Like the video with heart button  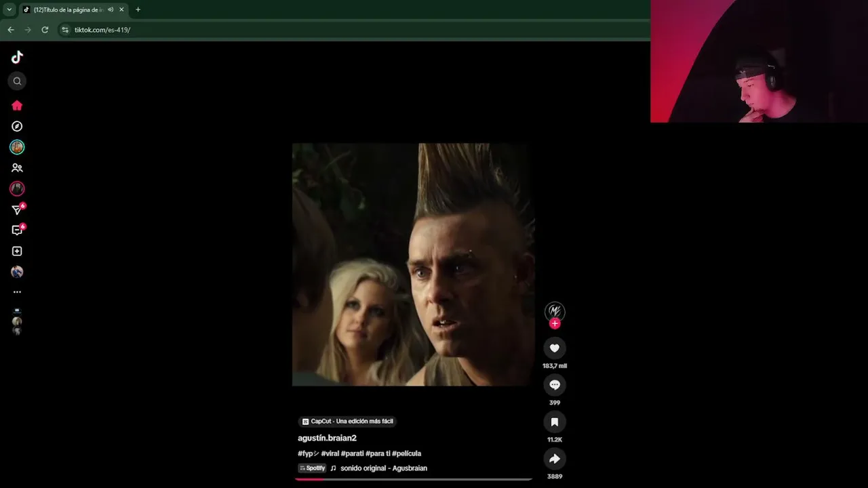[x=554, y=348]
